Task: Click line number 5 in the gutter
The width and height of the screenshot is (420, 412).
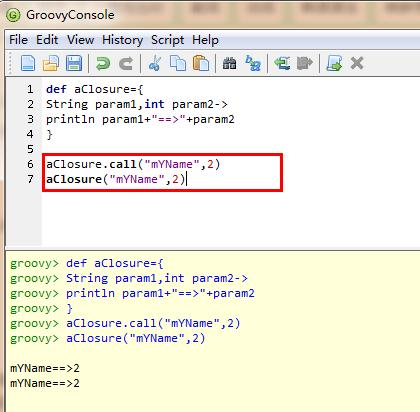Action: pos(30,149)
